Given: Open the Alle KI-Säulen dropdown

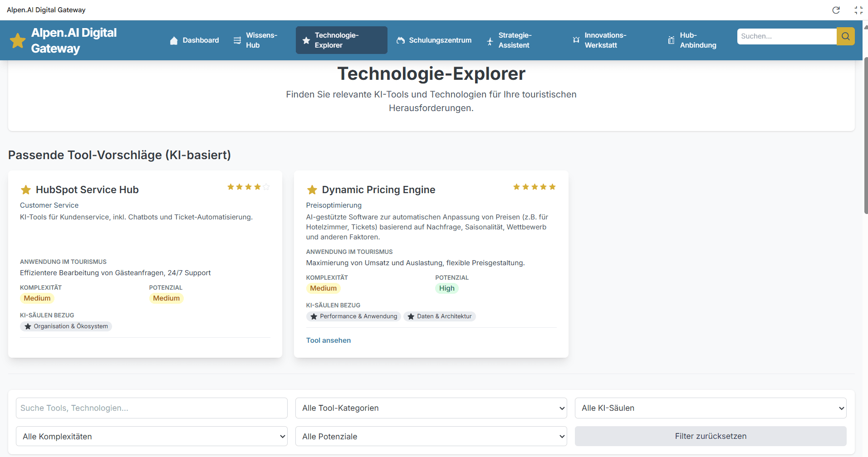Looking at the screenshot, I should click(711, 408).
